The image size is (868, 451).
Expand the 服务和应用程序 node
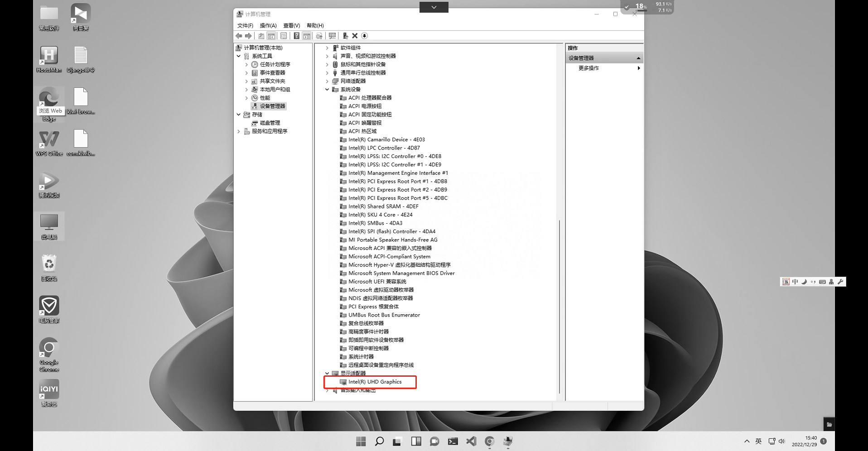click(x=239, y=131)
